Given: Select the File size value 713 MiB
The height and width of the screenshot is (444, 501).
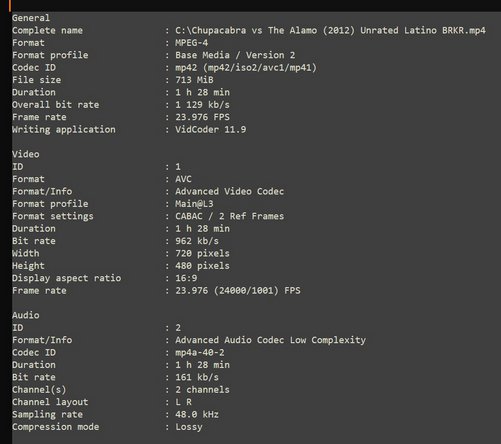Looking at the screenshot, I should coord(194,80).
